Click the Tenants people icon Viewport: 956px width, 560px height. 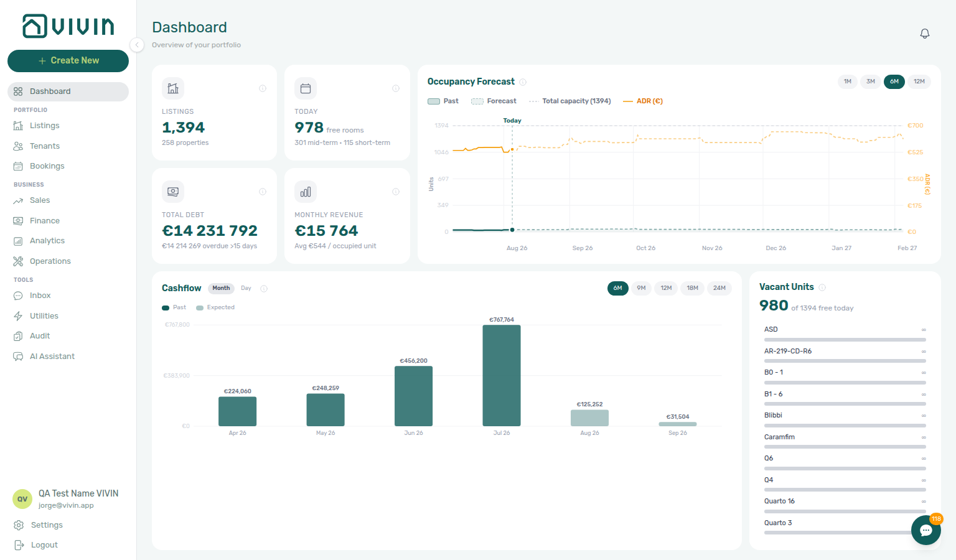[18, 146]
